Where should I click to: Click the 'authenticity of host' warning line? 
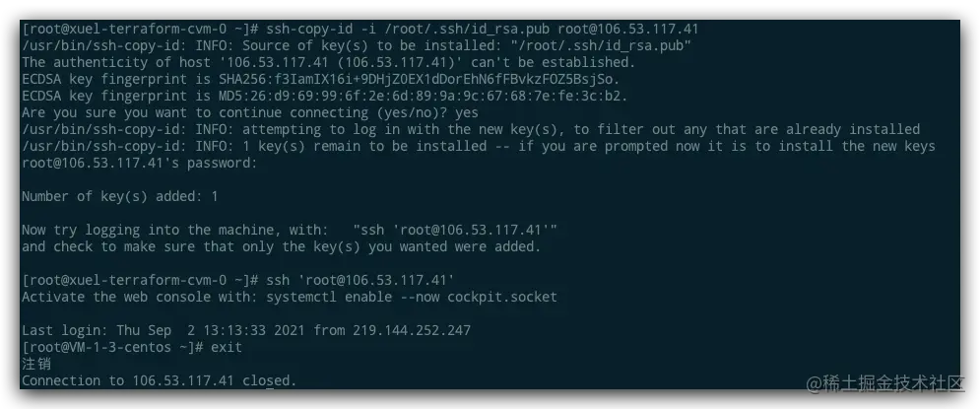(x=328, y=62)
